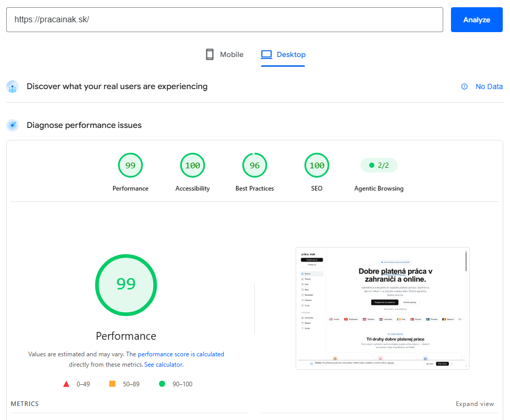
Task: Focus the URL field with pracainak.sk
Action: click(x=224, y=20)
